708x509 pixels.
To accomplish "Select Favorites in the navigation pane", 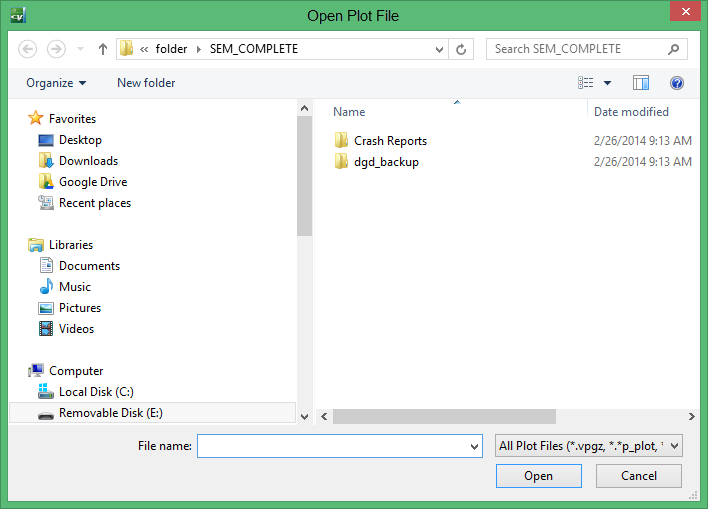I will click(72, 119).
